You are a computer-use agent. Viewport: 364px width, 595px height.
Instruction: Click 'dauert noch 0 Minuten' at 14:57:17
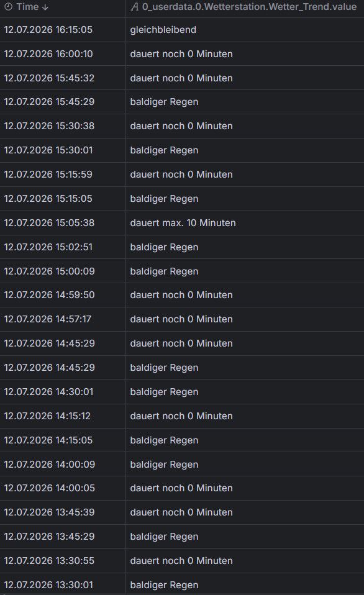(x=245, y=319)
